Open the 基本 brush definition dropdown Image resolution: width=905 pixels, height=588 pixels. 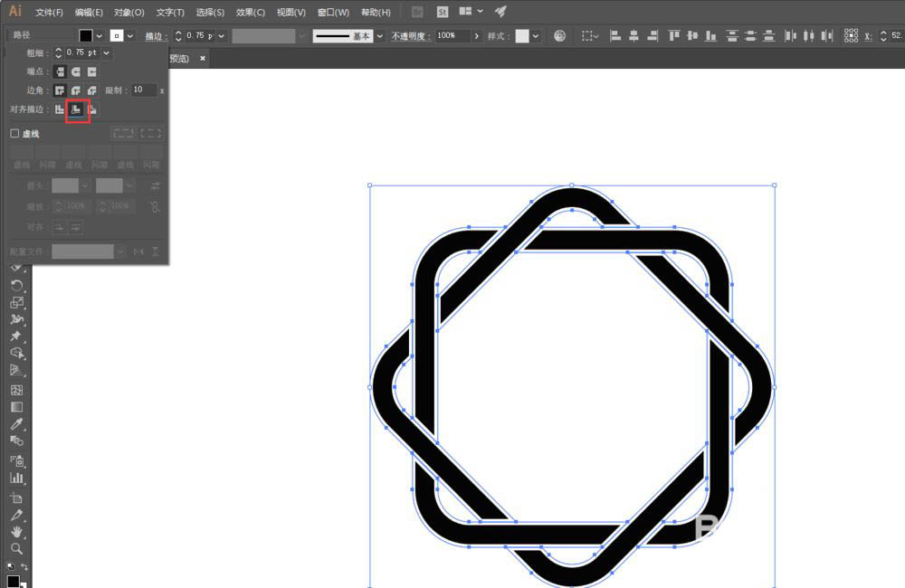[x=379, y=36]
